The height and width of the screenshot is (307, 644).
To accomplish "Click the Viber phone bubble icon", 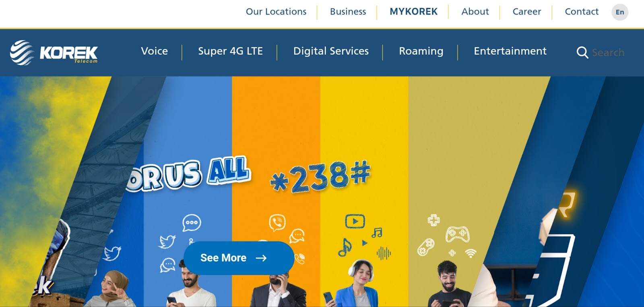I will coord(277,222).
